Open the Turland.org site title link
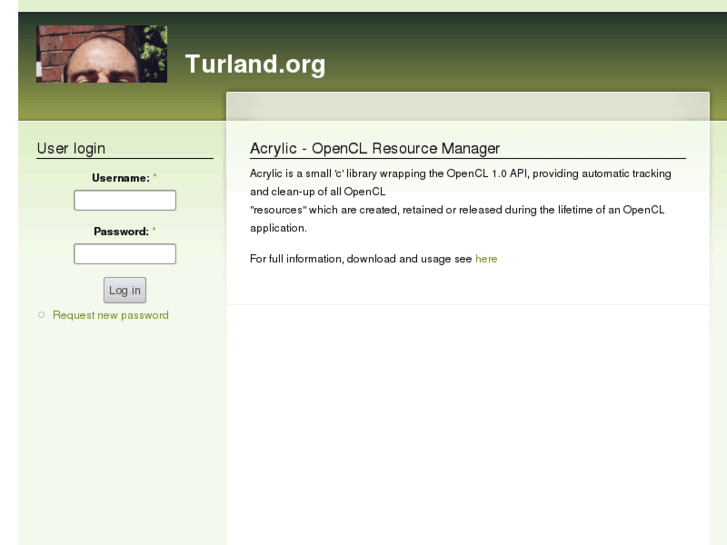The height and width of the screenshot is (545, 727). tap(255, 64)
